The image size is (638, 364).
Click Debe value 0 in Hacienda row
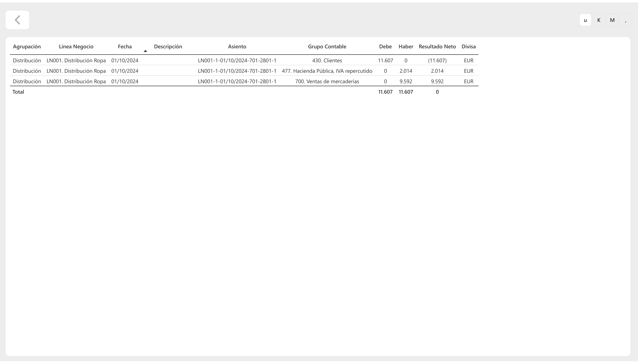[x=385, y=71]
